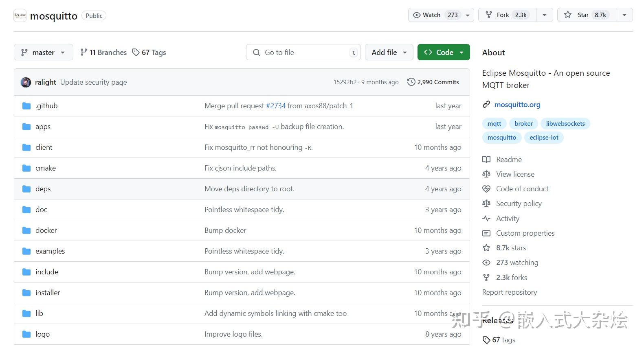Open the green Code menu

[444, 52]
